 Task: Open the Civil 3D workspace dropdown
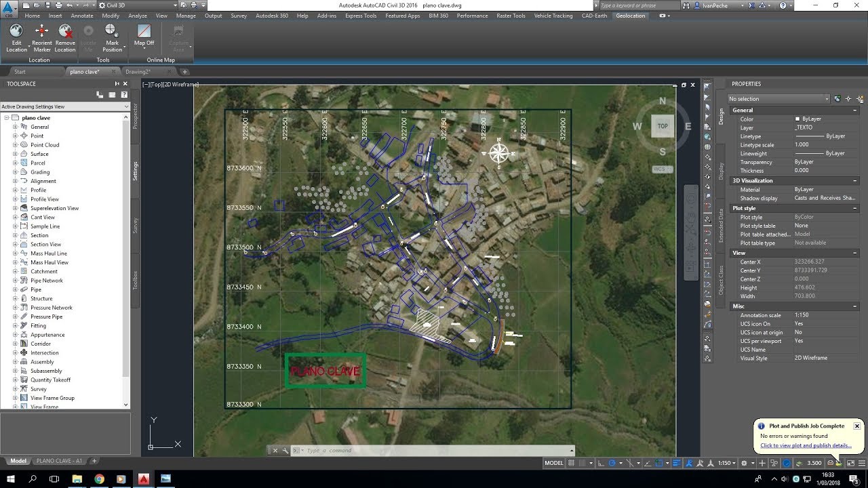point(138,5)
